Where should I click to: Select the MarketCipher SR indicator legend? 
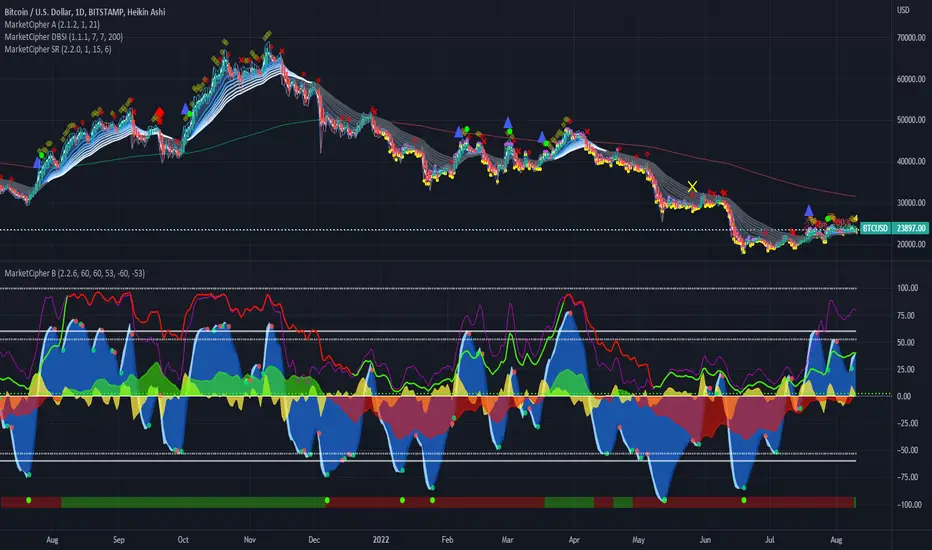pos(58,49)
